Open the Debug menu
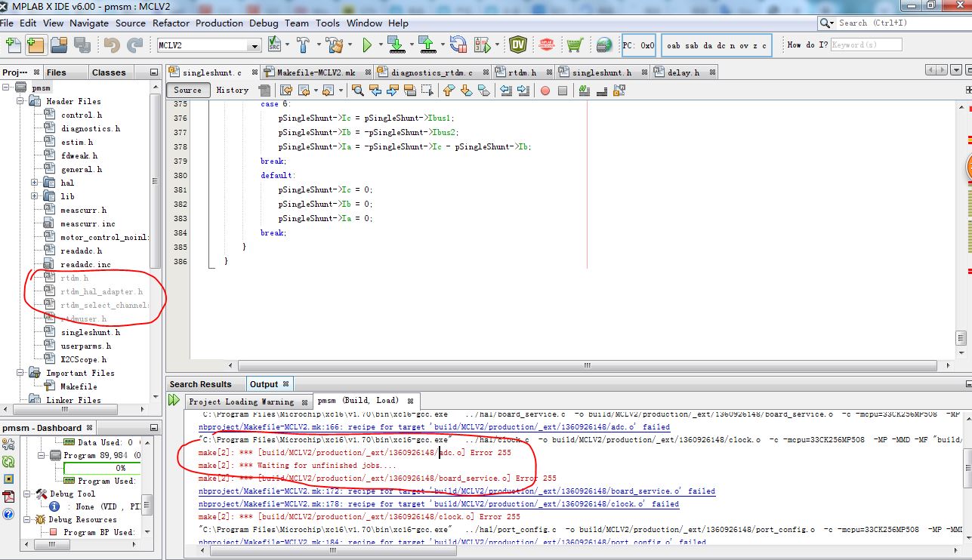Screen dimensions: 972x560 264,23
